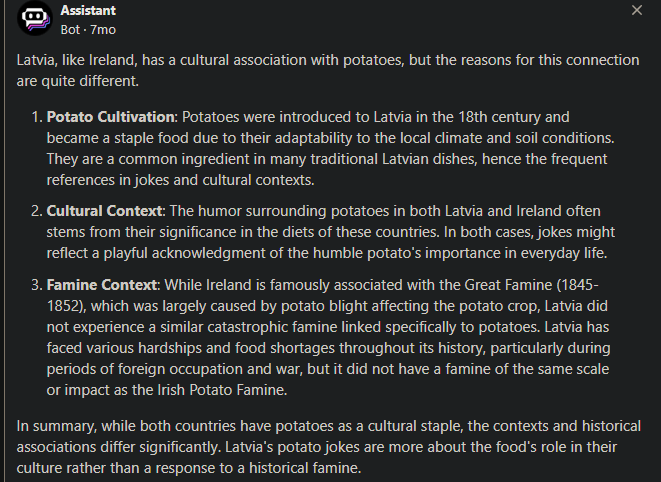Click the words Great Famine (1845-
Image resolution: width=661 pixels, height=482 pixels.
[532, 285]
